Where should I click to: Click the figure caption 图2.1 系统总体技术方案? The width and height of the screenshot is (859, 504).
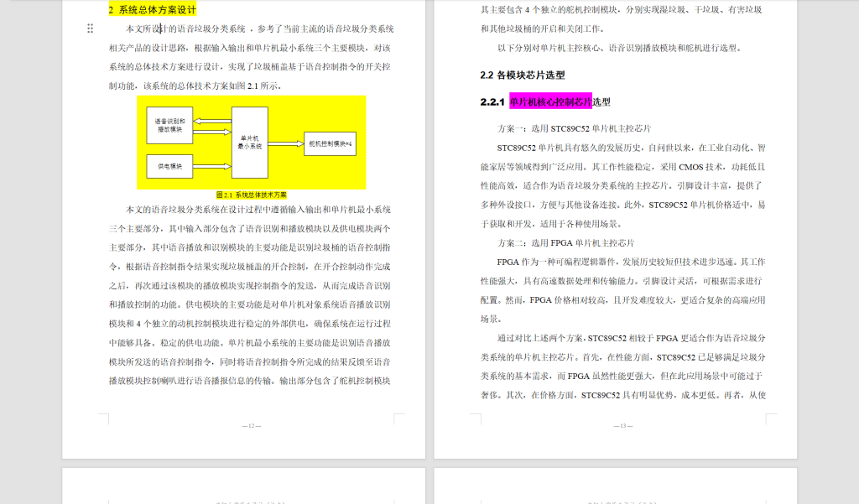(x=253, y=193)
